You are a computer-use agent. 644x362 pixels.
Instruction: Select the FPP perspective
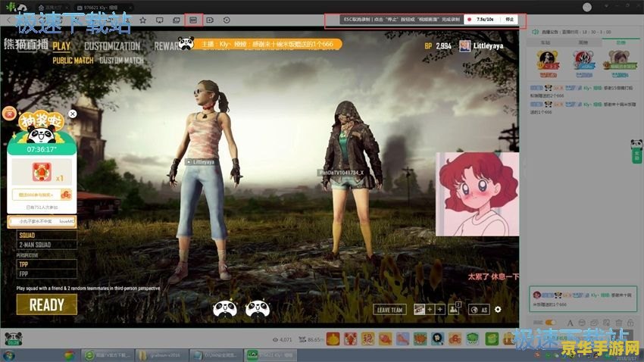(x=47, y=273)
